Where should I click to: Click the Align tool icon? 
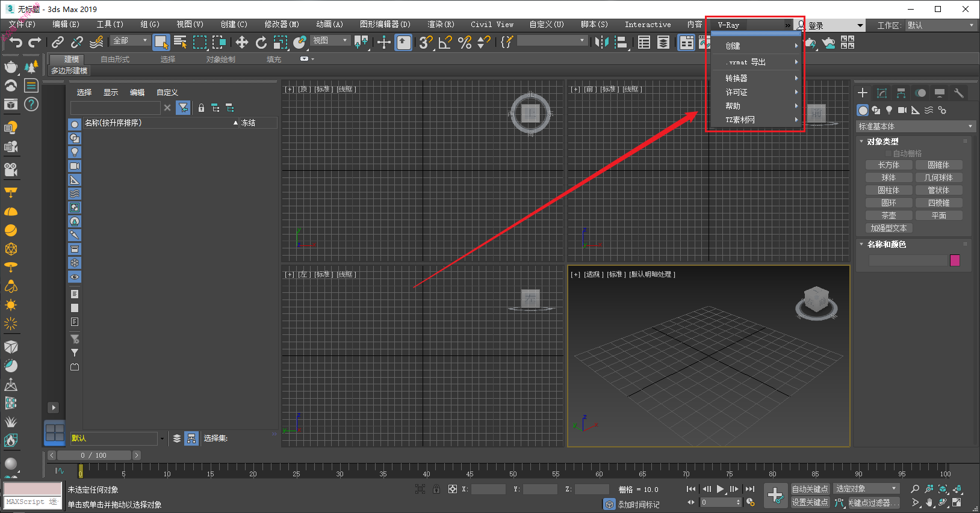[x=621, y=42]
